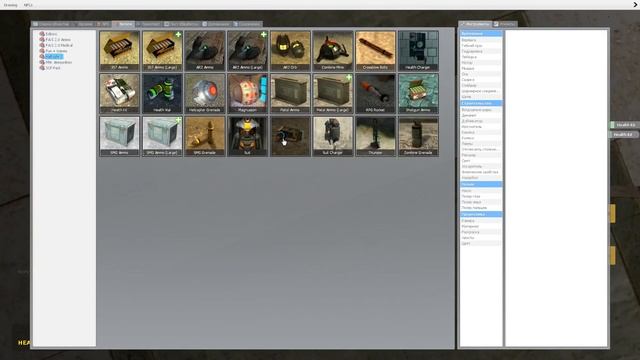Open the Fun + Games category
The image size is (640, 360).
(56, 51)
